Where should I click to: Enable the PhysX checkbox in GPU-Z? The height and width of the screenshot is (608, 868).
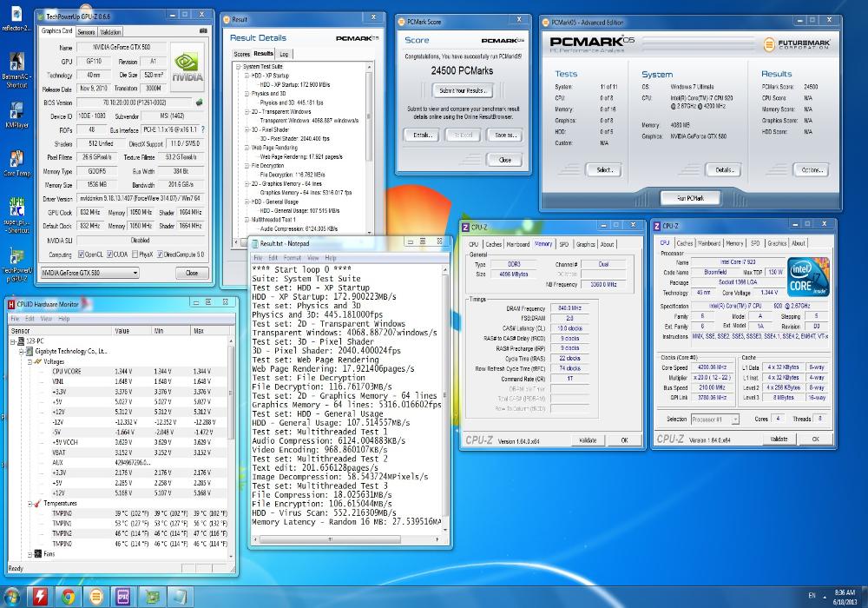135,254
